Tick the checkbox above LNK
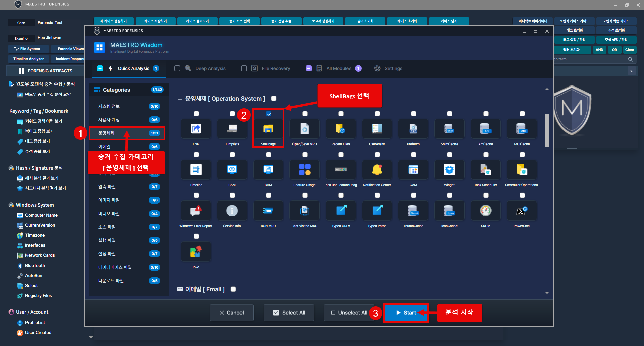This screenshot has width=644, height=346. point(196,114)
